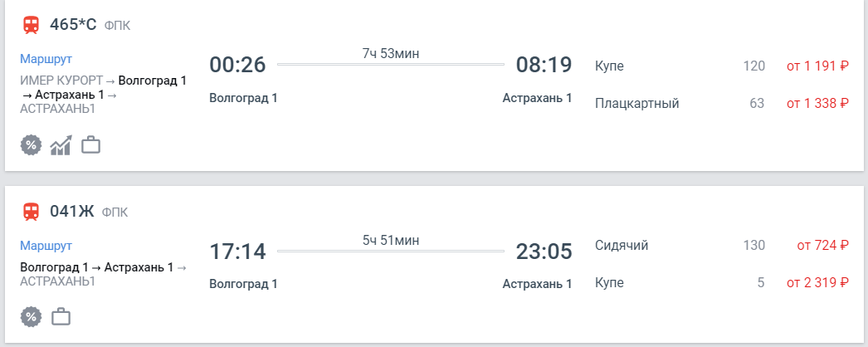Select the Сидячий option from 724 ₽
Screen dimensions: 868x347
pyautogui.click(x=722, y=245)
